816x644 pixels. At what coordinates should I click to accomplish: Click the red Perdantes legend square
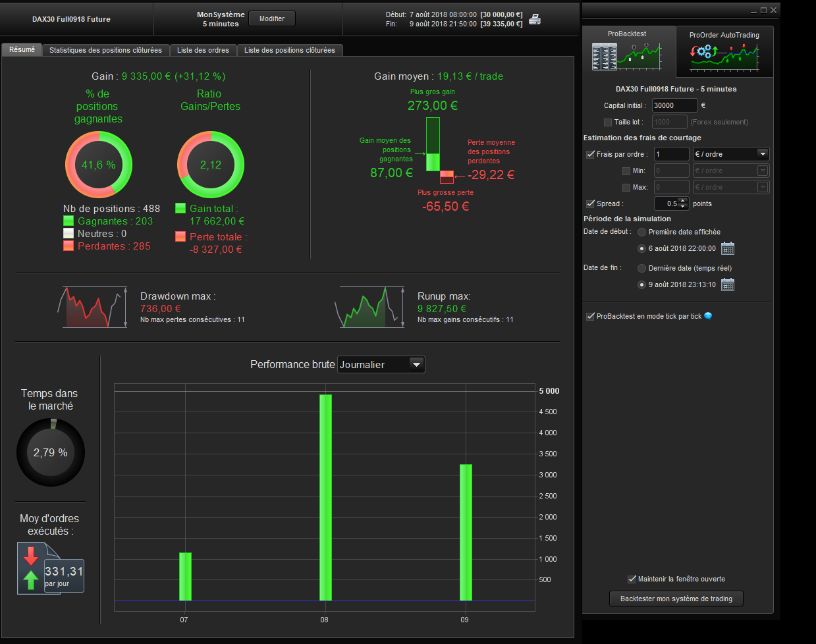(68, 246)
